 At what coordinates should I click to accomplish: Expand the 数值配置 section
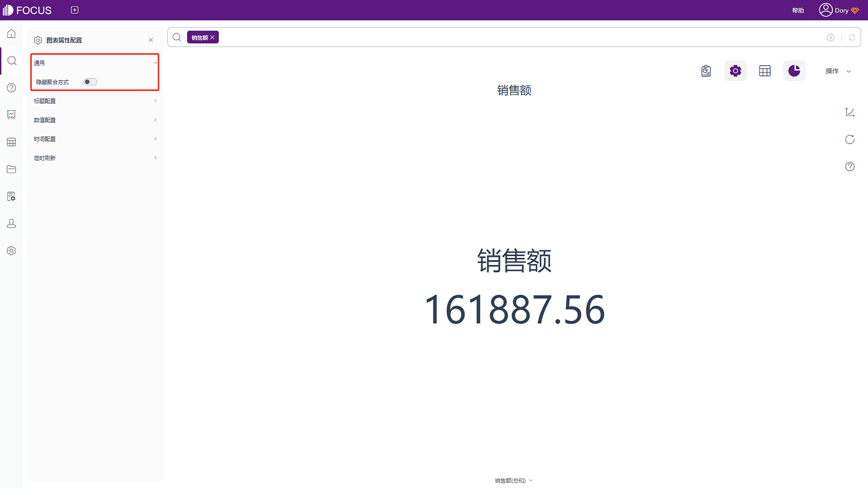pyautogui.click(x=95, y=120)
